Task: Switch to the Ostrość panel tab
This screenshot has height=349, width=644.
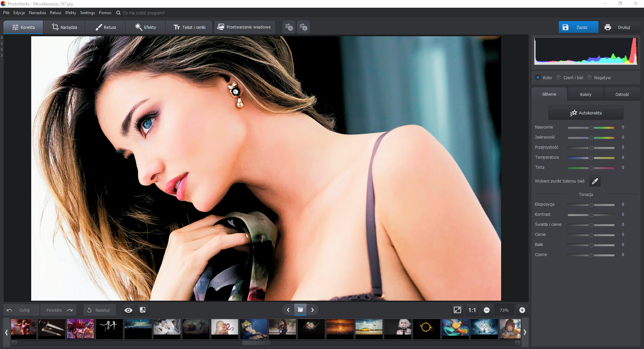Action: click(622, 94)
